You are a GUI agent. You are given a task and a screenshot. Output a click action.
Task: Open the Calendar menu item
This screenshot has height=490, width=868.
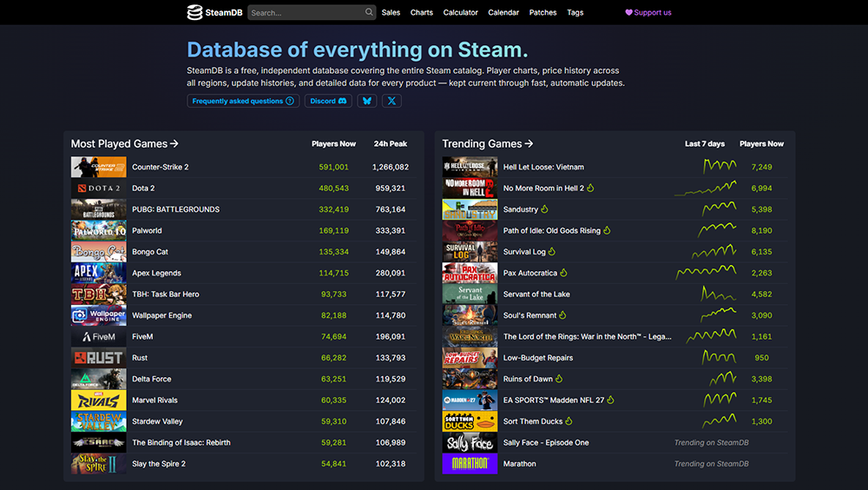503,12
